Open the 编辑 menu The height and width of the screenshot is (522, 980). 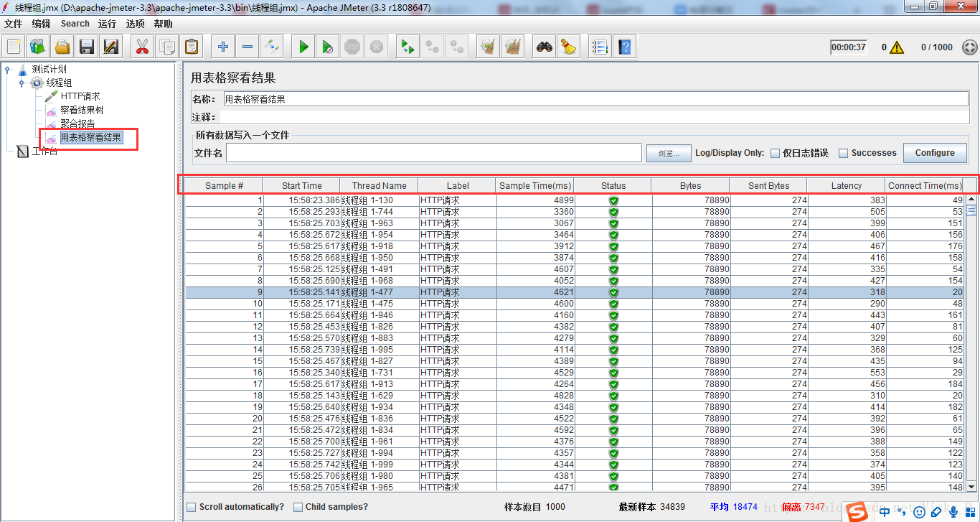point(41,24)
